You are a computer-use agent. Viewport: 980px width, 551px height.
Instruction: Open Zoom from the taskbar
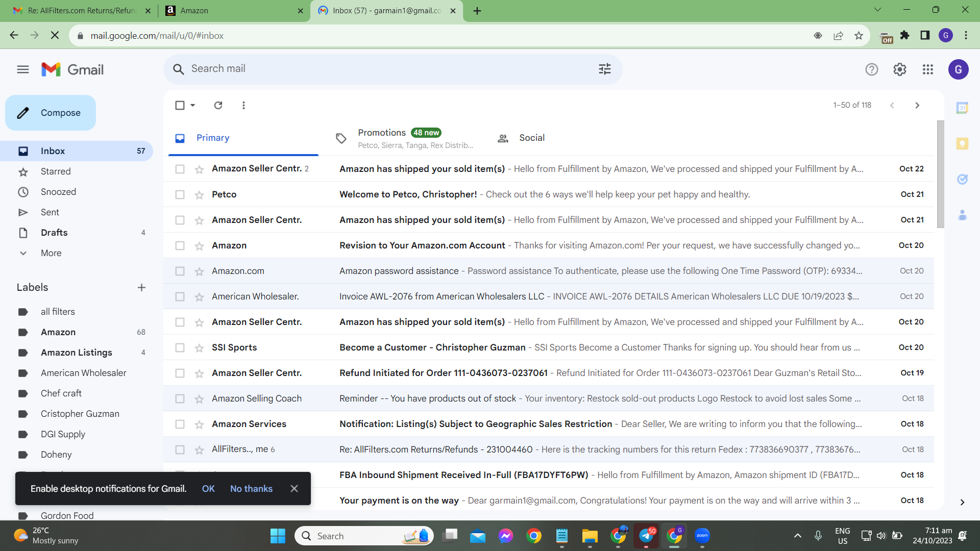pyautogui.click(x=702, y=536)
